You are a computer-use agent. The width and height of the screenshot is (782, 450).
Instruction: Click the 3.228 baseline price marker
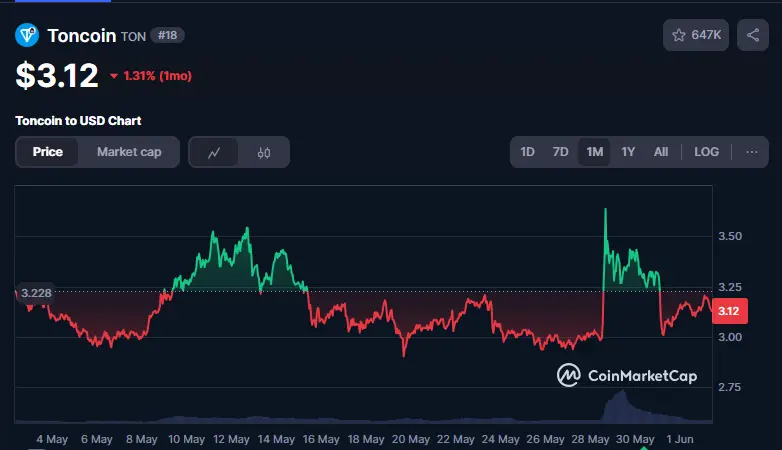tap(35, 293)
